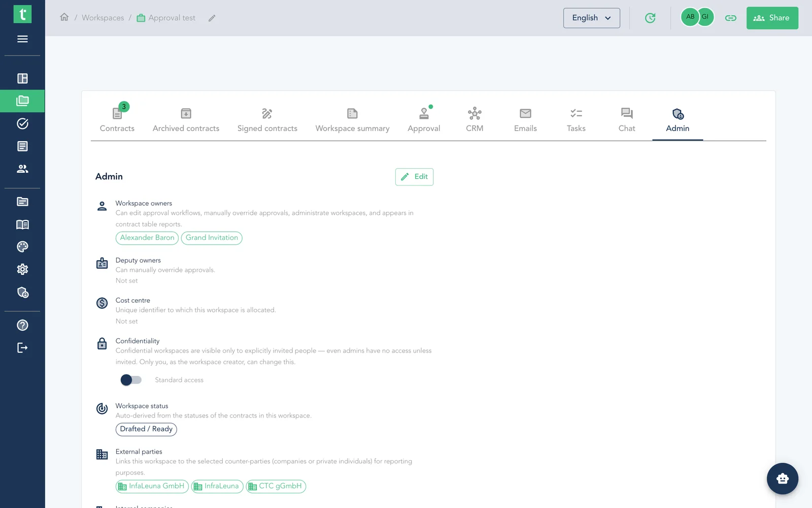Click the 'Confidentiality' label
The width and height of the screenshot is (812, 508).
138,341
